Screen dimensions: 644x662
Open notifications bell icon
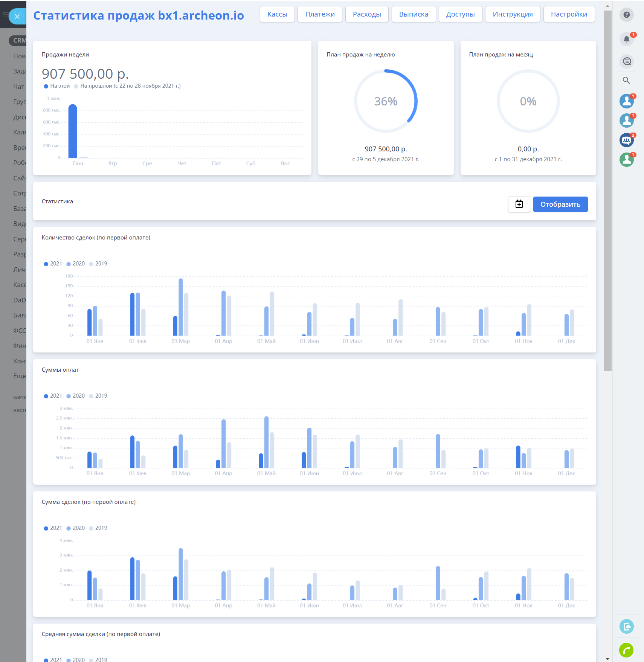pos(626,39)
